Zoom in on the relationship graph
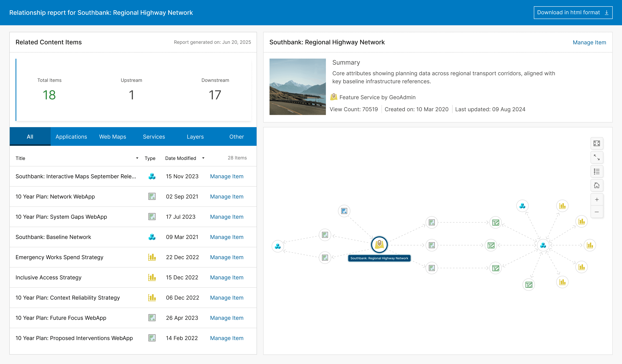Viewport: 622px width, 364px height. point(597,200)
